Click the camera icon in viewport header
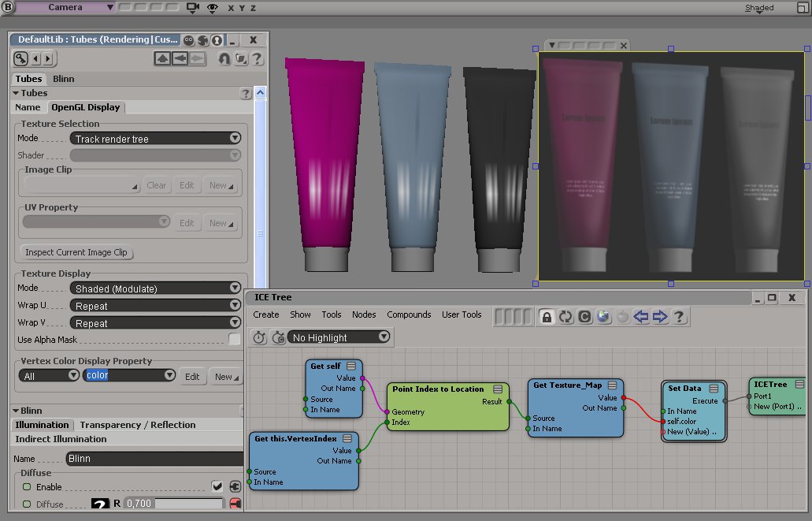 tap(193, 8)
